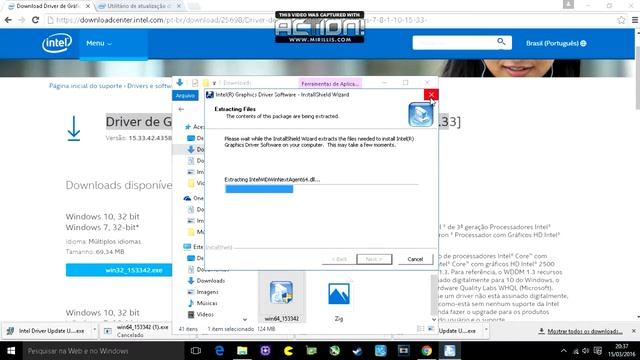The height and width of the screenshot is (360, 640).
Task: Click Mostrar todos os downloads link
Action: coord(584,331)
